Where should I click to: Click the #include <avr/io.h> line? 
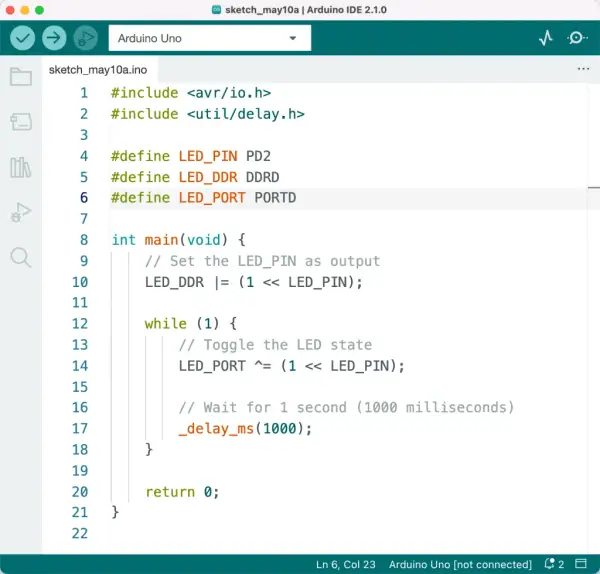191,93
